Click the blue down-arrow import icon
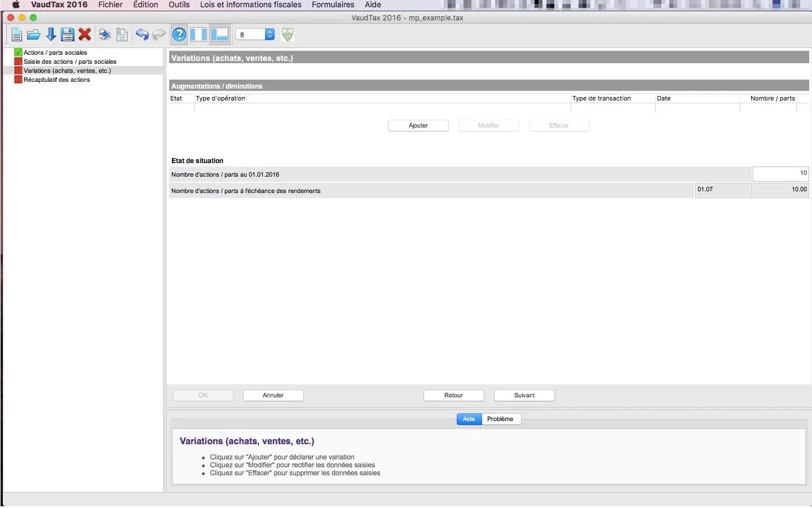 pyautogui.click(x=51, y=35)
